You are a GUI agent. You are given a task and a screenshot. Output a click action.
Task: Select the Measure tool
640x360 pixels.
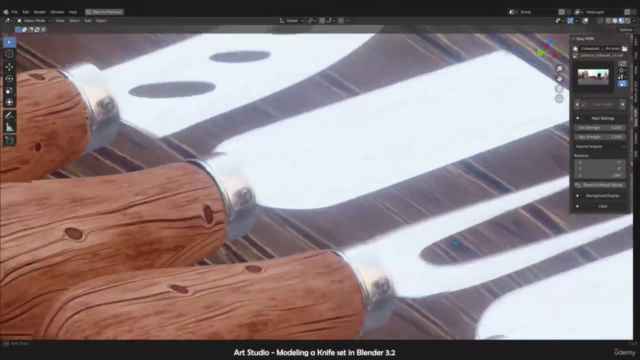click(x=9, y=127)
